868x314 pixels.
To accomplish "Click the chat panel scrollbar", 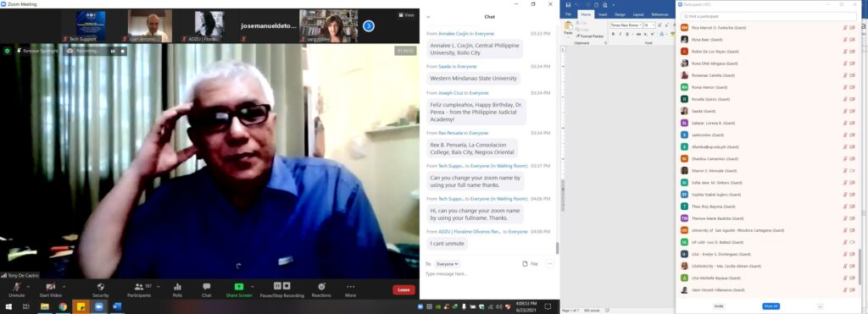I will tap(557, 248).
